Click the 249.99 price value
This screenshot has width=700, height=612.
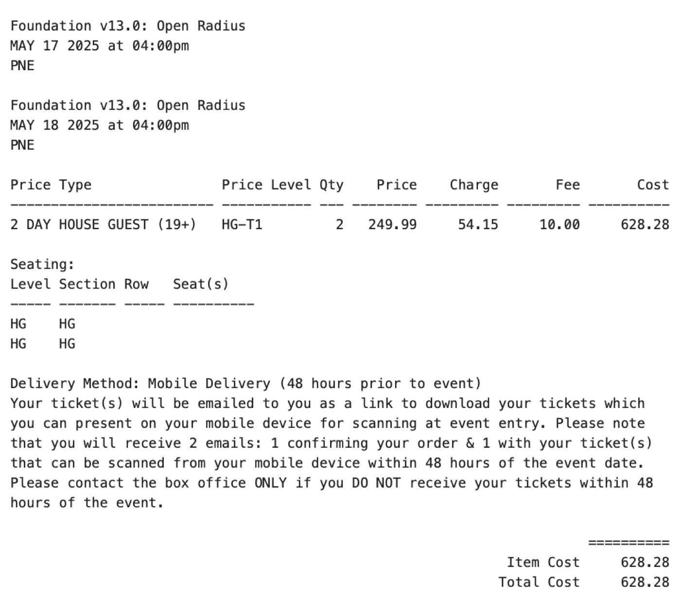pos(393,224)
